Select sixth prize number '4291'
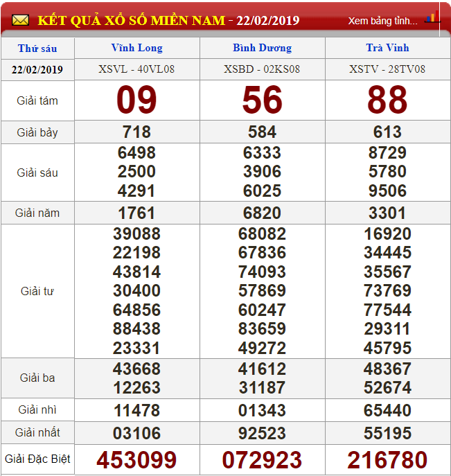Viewport: 451px width, 476px height. pyautogui.click(x=136, y=191)
